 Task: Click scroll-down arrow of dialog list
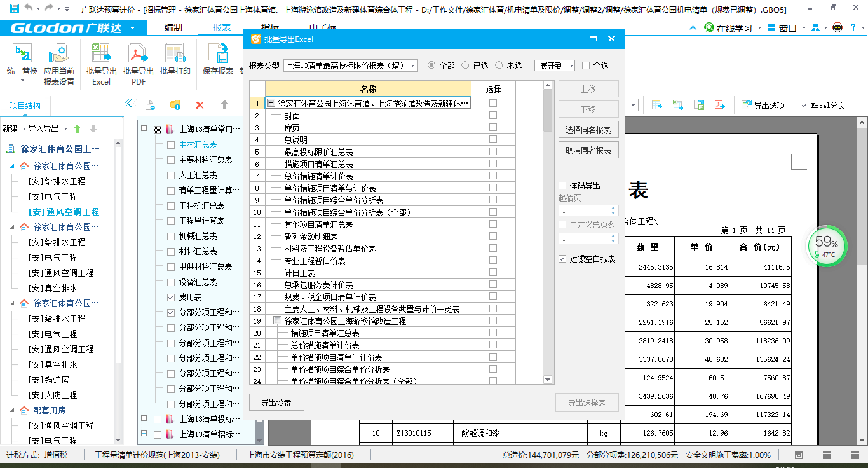(548, 380)
